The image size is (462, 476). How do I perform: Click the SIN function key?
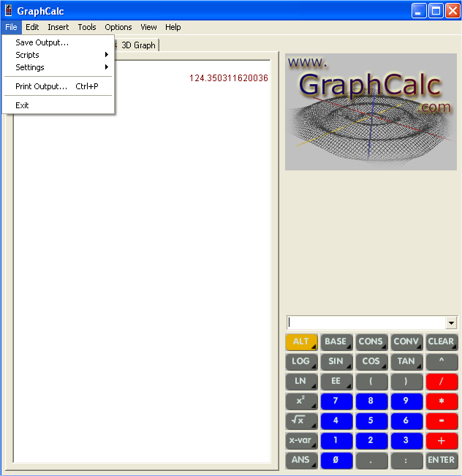point(336,362)
